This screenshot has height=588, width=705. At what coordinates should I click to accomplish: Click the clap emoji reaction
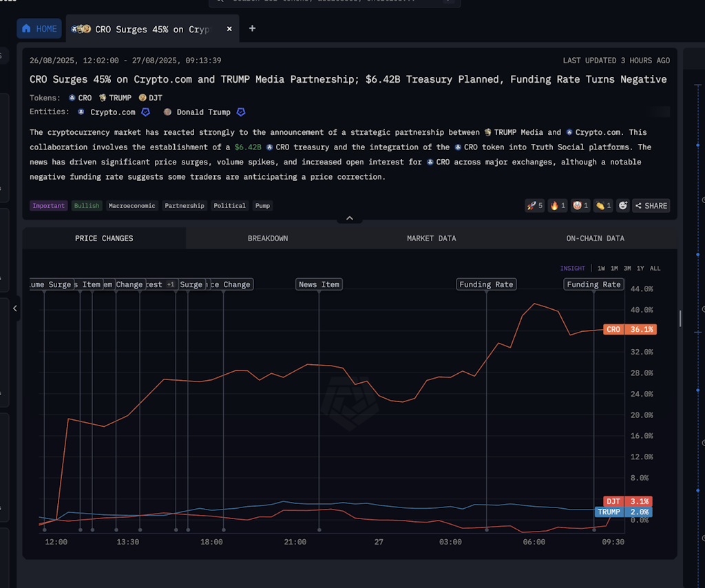603,205
